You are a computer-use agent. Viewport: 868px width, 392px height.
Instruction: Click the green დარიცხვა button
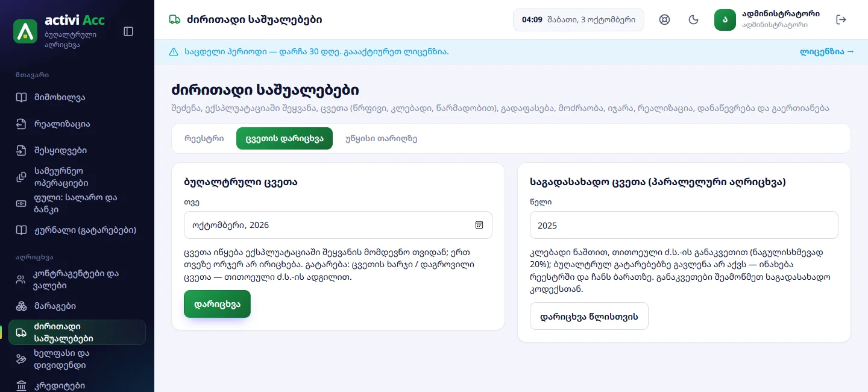click(217, 304)
